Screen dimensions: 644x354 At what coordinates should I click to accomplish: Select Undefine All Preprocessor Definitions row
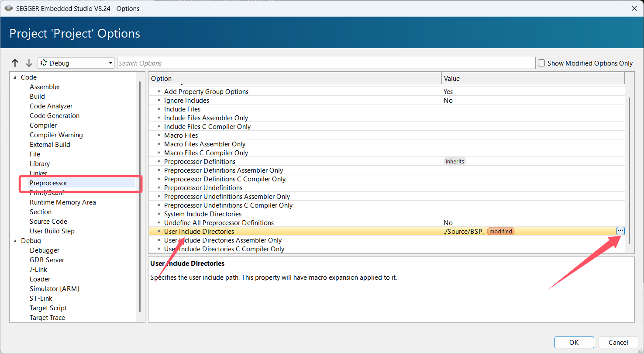(x=387, y=223)
